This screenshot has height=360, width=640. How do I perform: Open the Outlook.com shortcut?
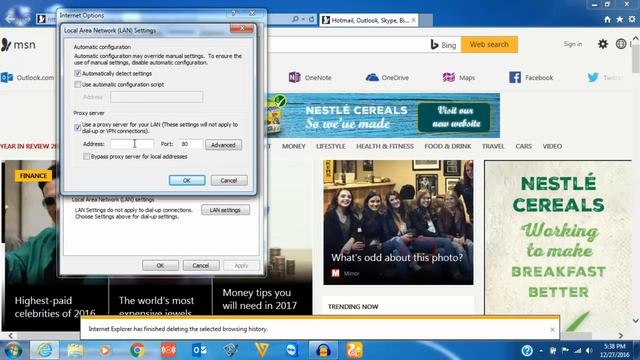tap(27, 78)
